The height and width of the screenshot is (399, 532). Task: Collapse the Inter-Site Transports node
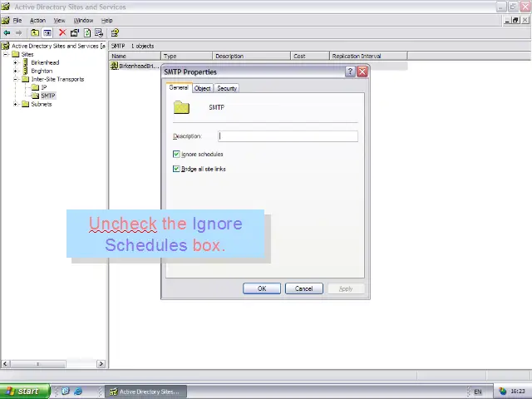click(16, 79)
